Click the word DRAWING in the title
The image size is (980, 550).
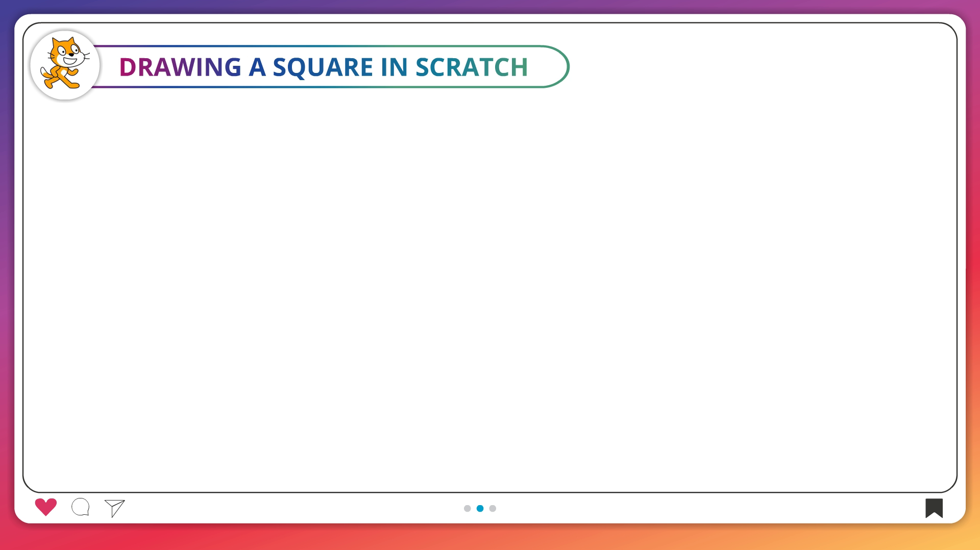pyautogui.click(x=180, y=67)
